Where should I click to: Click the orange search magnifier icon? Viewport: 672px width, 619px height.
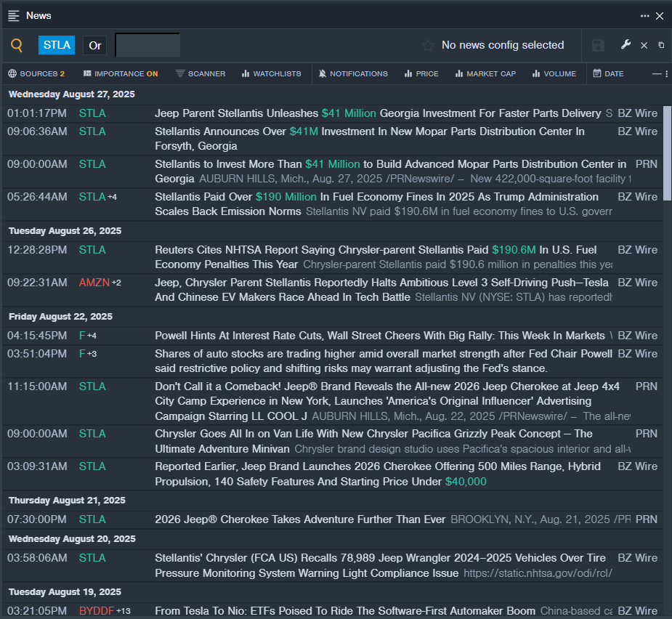[16, 45]
